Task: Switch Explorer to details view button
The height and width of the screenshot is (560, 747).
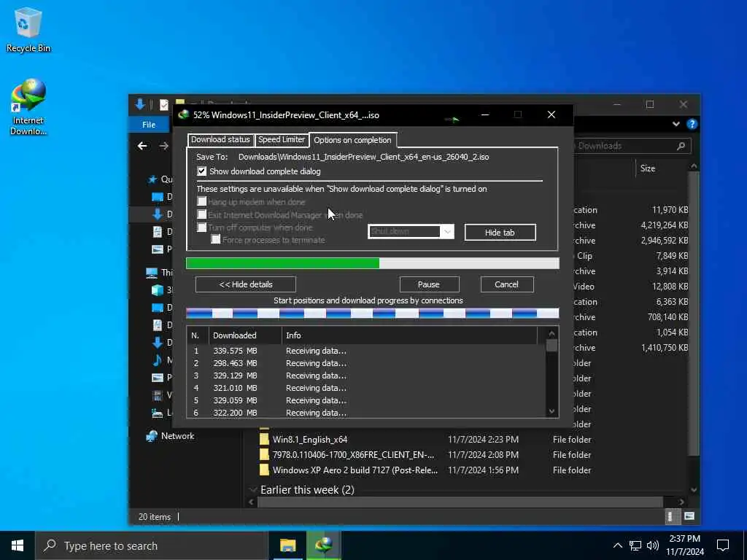Action: (670, 516)
